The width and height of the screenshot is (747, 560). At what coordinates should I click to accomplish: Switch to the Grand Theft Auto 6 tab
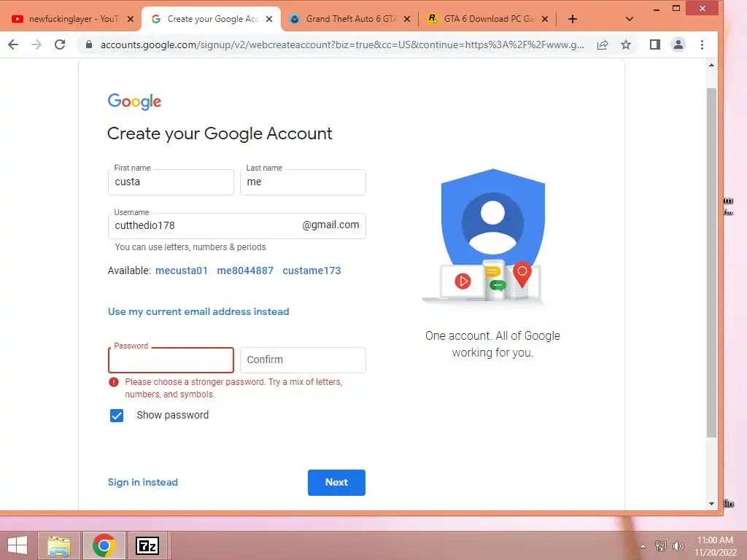(350, 19)
